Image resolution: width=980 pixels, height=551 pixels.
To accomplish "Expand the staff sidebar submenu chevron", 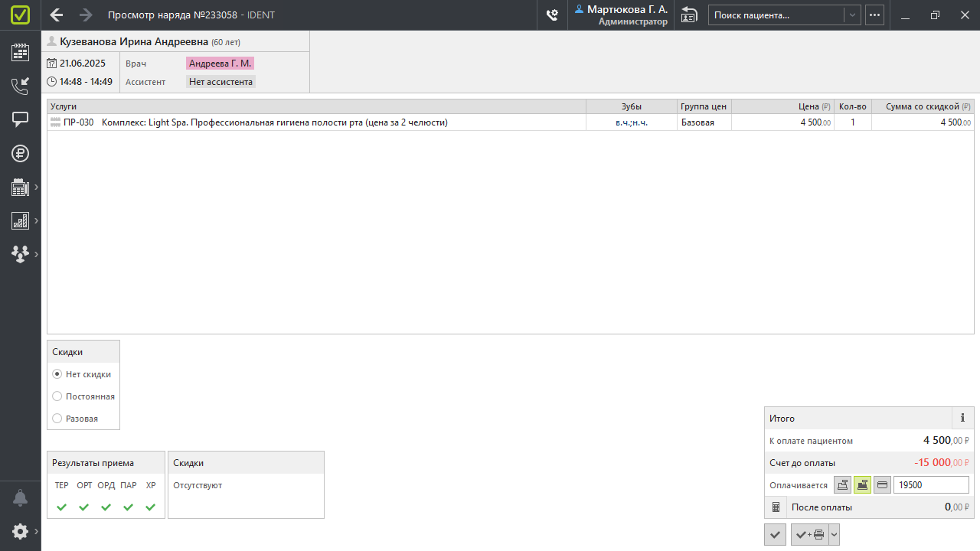I will [36, 254].
